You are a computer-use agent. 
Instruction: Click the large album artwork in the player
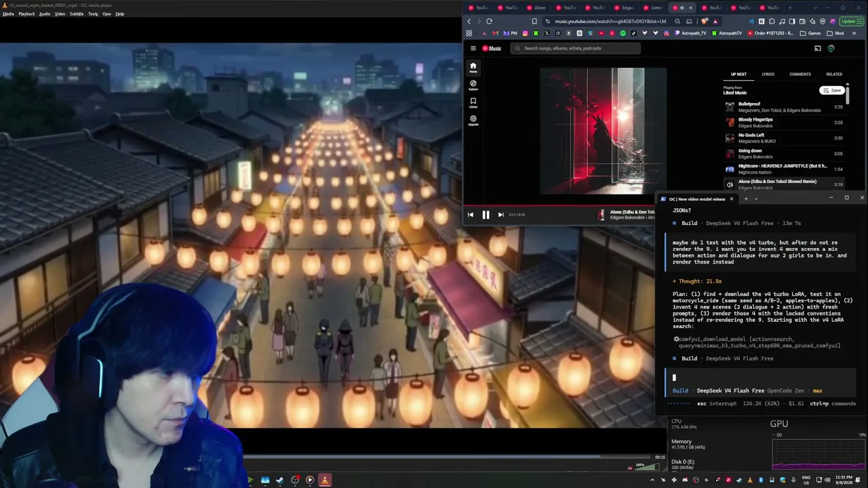coord(604,131)
